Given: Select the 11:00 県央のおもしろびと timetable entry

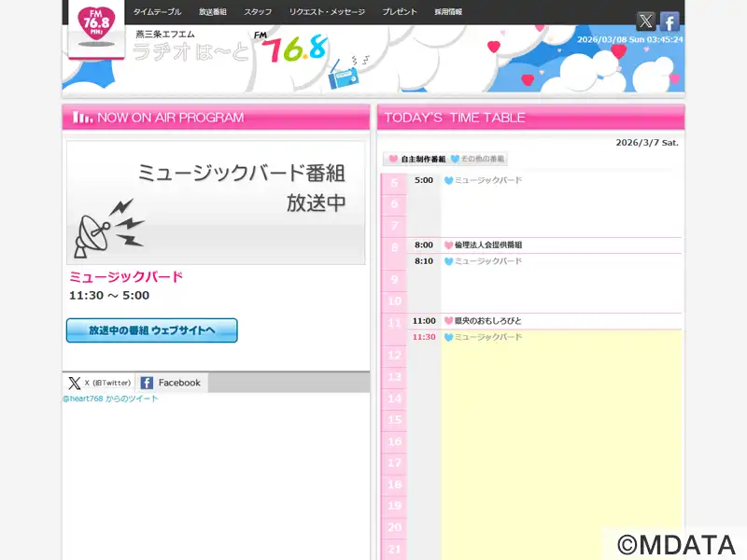Looking at the screenshot, I should [487, 320].
